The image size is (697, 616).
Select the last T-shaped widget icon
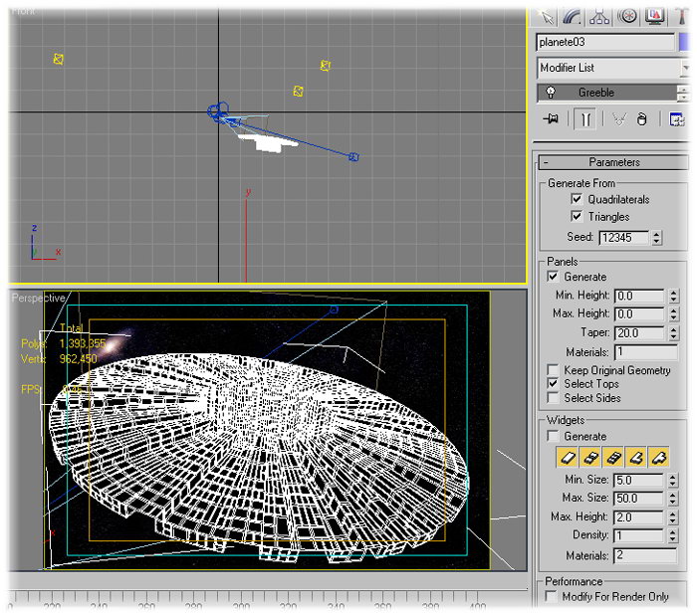tap(658, 458)
